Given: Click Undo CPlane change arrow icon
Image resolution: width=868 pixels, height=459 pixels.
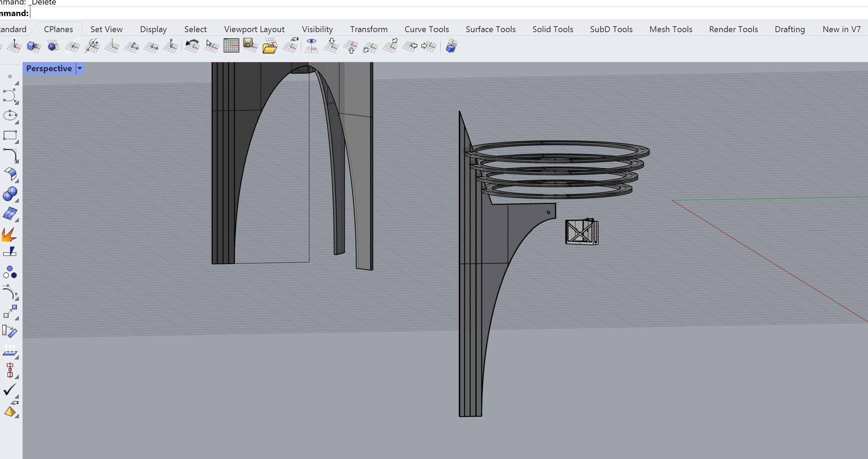Looking at the screenshot, I should click(192, 46).
